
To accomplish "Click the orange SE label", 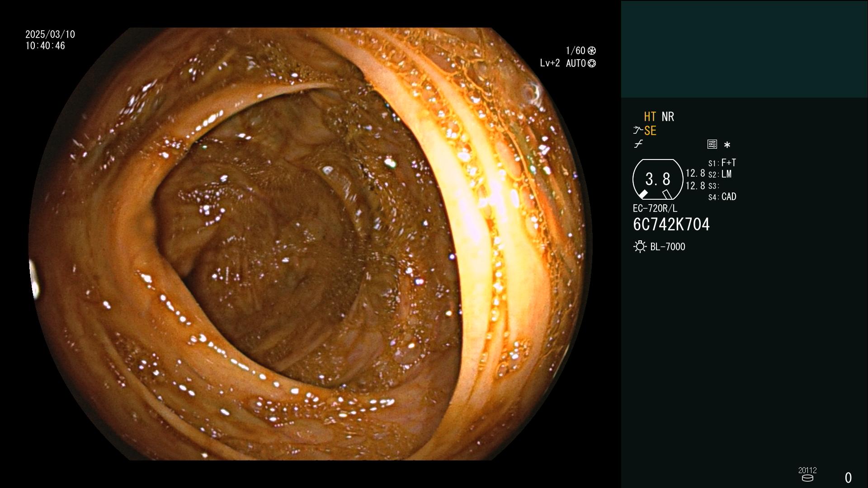I will 650,131.
